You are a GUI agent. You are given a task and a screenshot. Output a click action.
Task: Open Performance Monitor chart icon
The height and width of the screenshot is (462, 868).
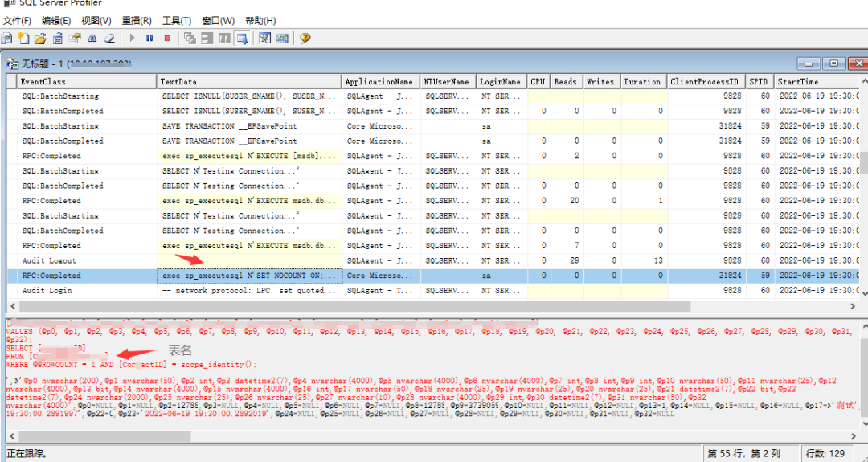coord(282,39)
